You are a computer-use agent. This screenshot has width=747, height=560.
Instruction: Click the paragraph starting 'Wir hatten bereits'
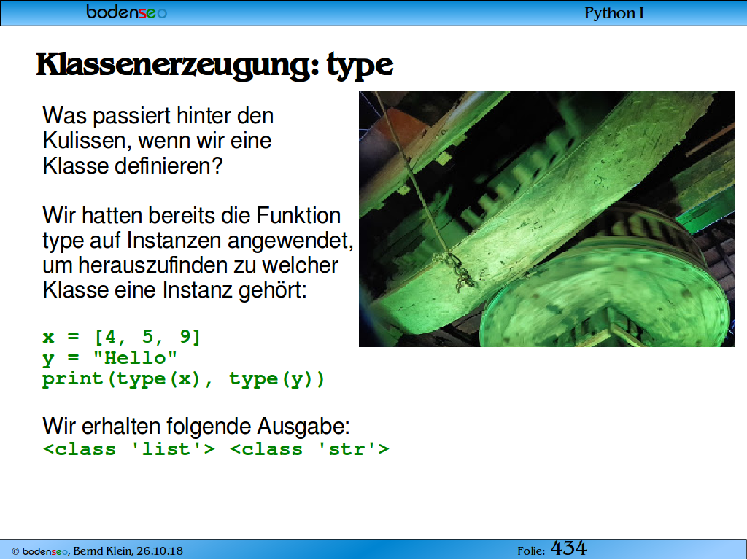click(198, 253)
